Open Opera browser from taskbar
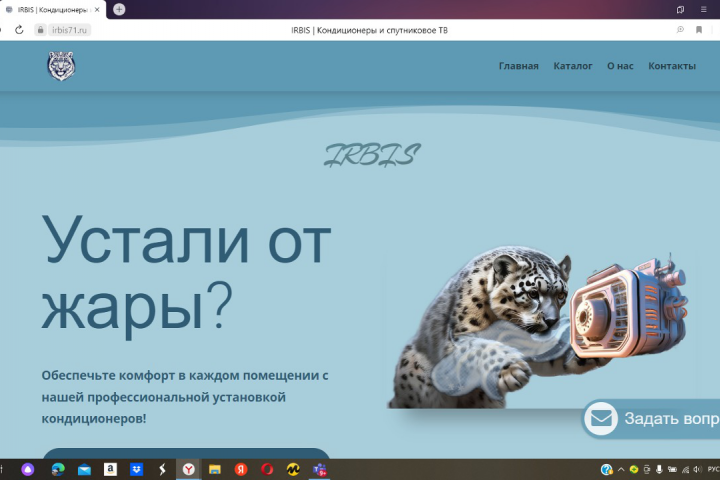 (x=267, y=469)
